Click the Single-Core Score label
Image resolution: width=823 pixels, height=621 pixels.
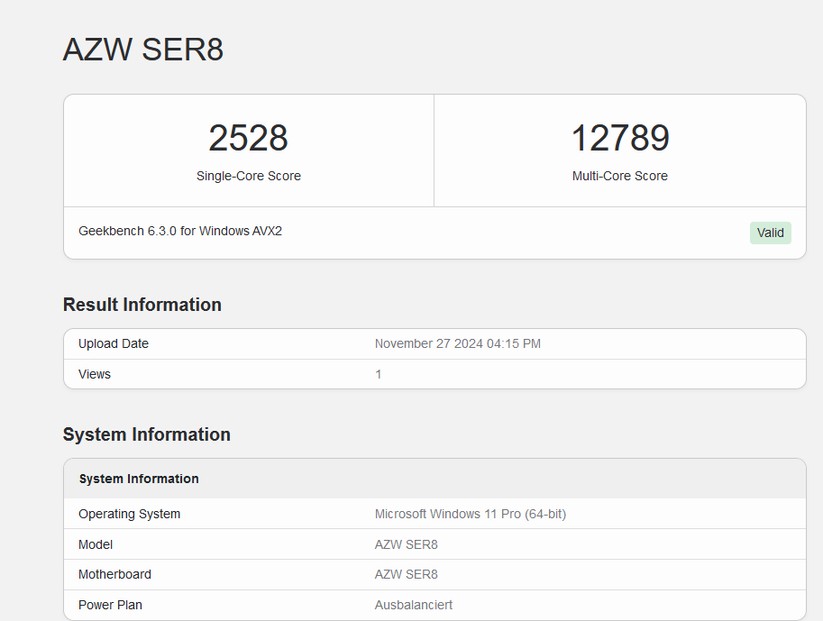pyautogui.click(x=248, y=176)
